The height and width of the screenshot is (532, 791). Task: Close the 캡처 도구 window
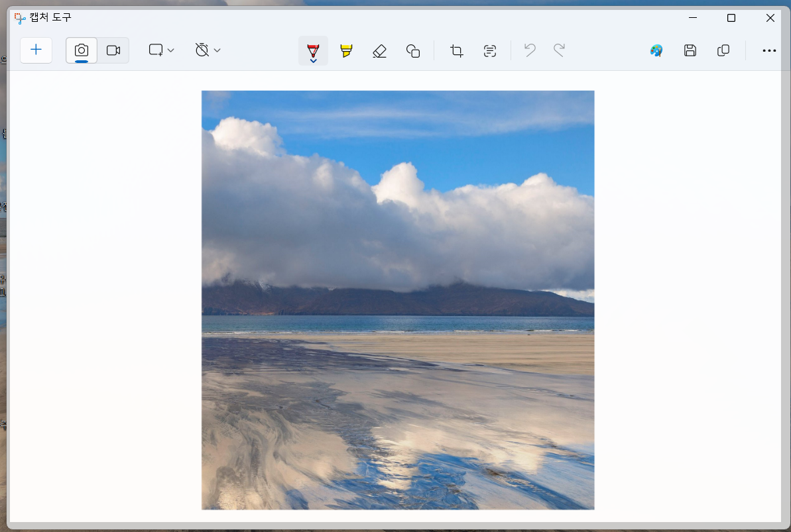770,18
